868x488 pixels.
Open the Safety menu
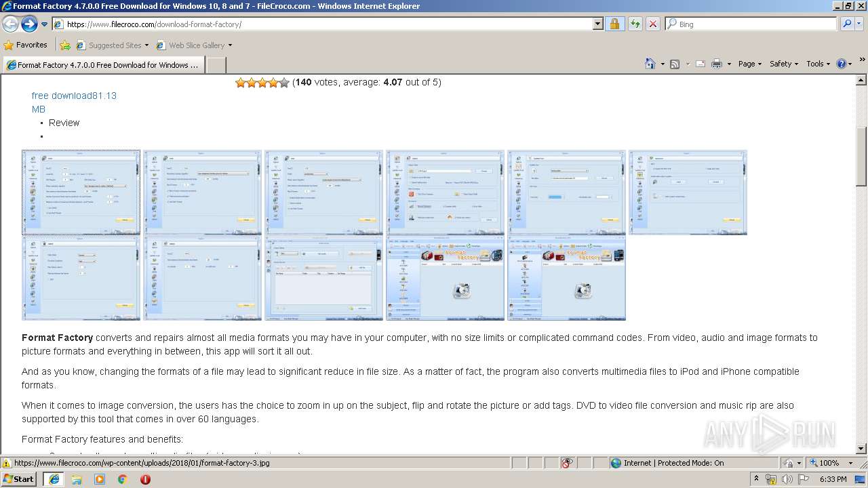(x=784, y=64)
